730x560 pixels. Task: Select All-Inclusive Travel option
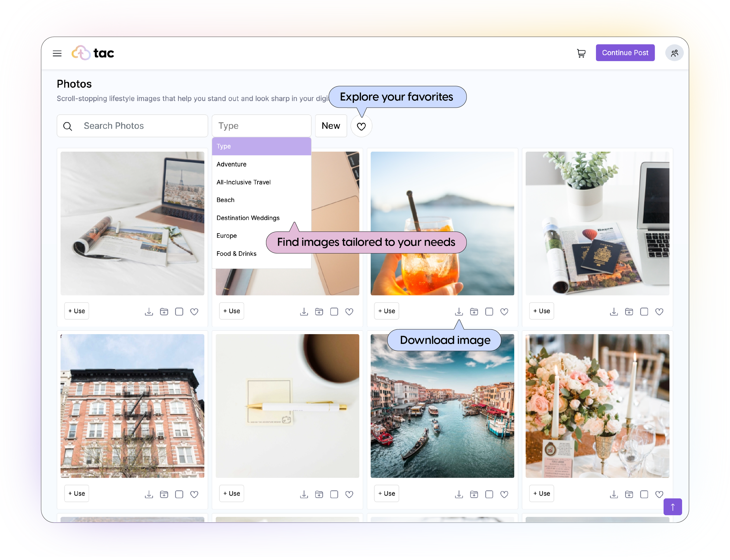(244, 182)
